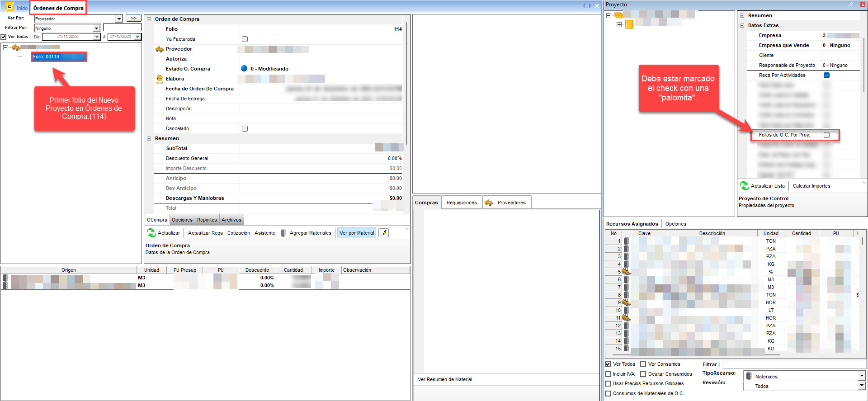Check the Incluir IVA option
The width and height of the screenshot is (868, 401).
click(608, 374)
